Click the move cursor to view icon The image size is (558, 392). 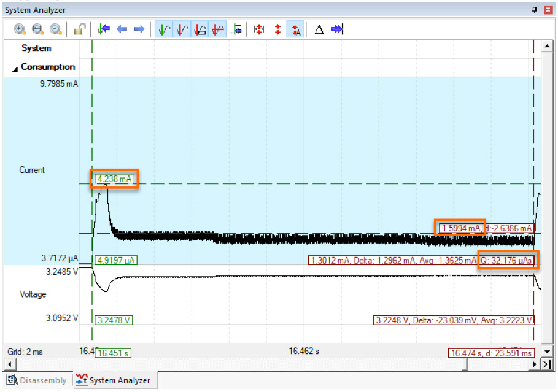pos(236,29)
